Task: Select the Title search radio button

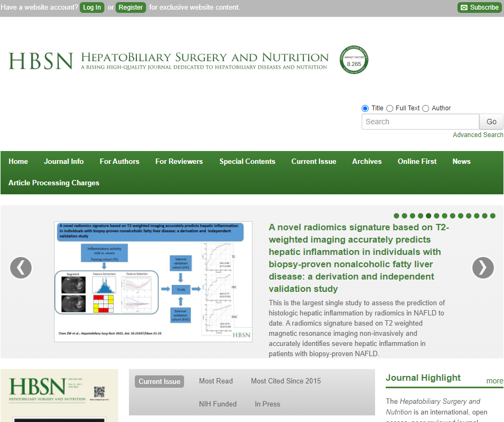Action: click(x=365, y=108)
